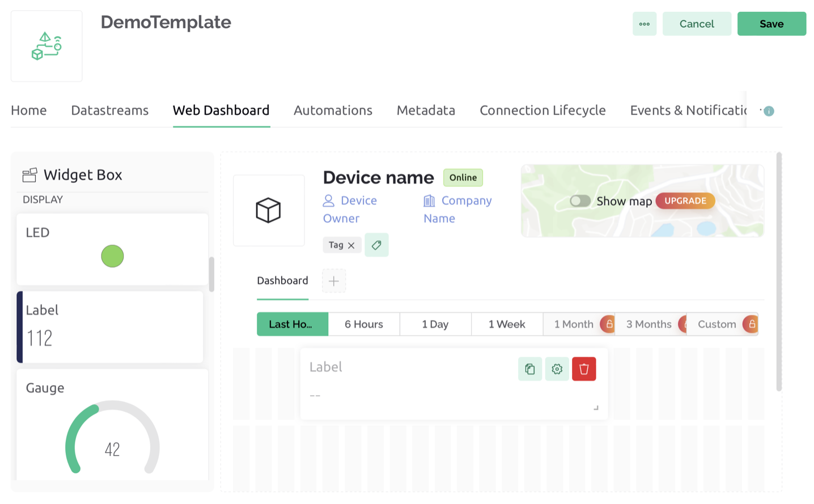This screenshot has height=504, width=814.
Task: Click the 112 value in Label card
Action: point(40,339)
